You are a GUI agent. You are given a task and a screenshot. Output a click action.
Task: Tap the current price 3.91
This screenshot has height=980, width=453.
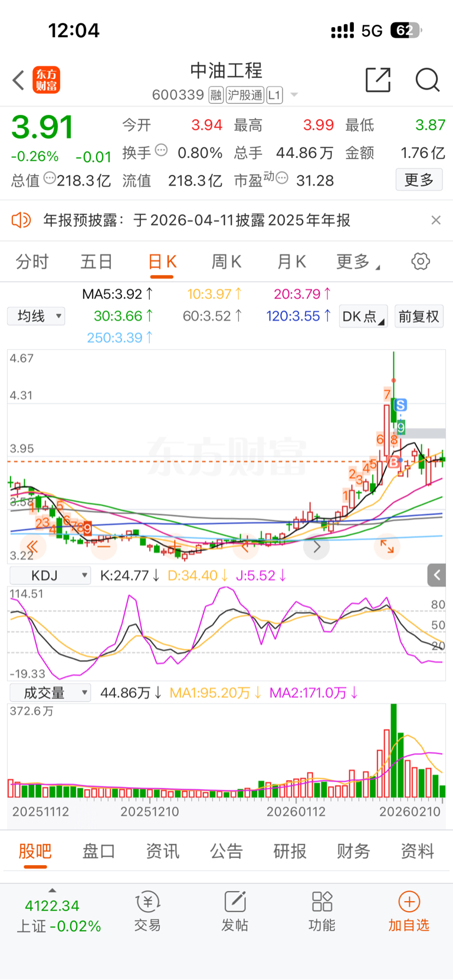click(x=42, y=127)
